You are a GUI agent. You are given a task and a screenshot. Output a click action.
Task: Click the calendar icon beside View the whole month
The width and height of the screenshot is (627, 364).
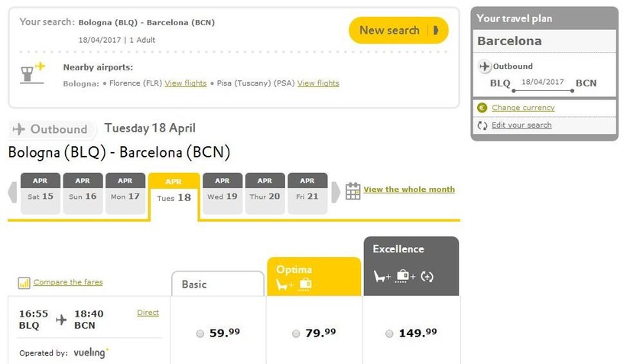(x=352, y=191)
